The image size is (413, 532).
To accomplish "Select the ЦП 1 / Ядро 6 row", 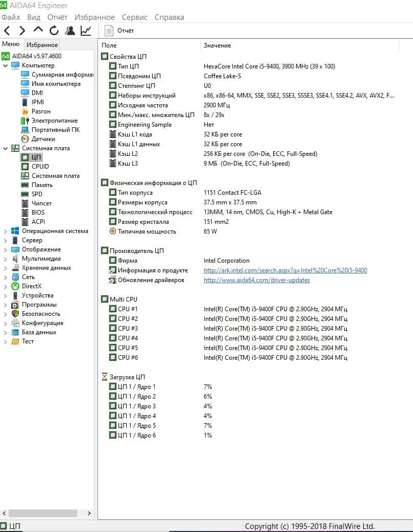I will coord(160,435).
